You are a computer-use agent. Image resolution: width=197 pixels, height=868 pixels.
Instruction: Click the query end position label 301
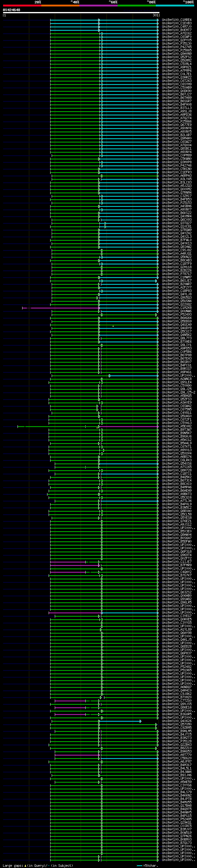pyautogui.click(x=155, y=15)
